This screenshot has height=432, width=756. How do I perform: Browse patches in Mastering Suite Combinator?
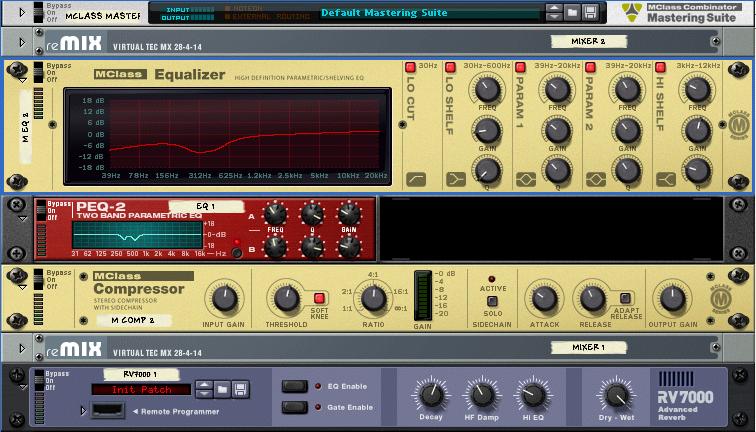[x=572, y=12]
